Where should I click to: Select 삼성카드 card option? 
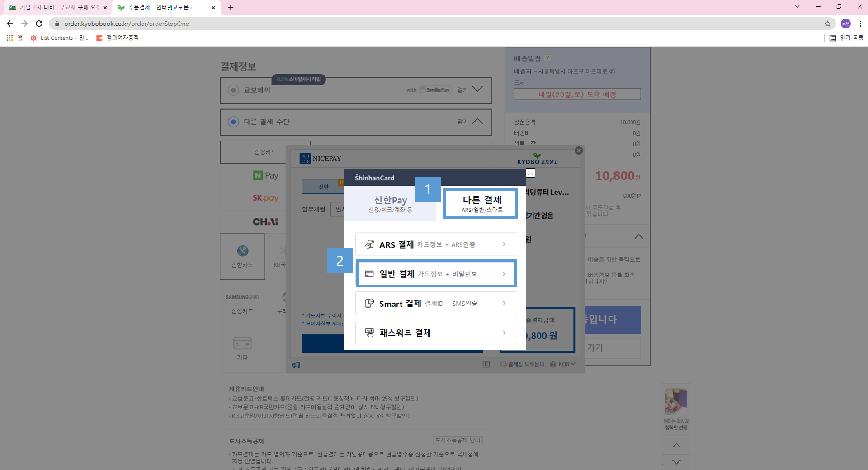click(242, 303)
